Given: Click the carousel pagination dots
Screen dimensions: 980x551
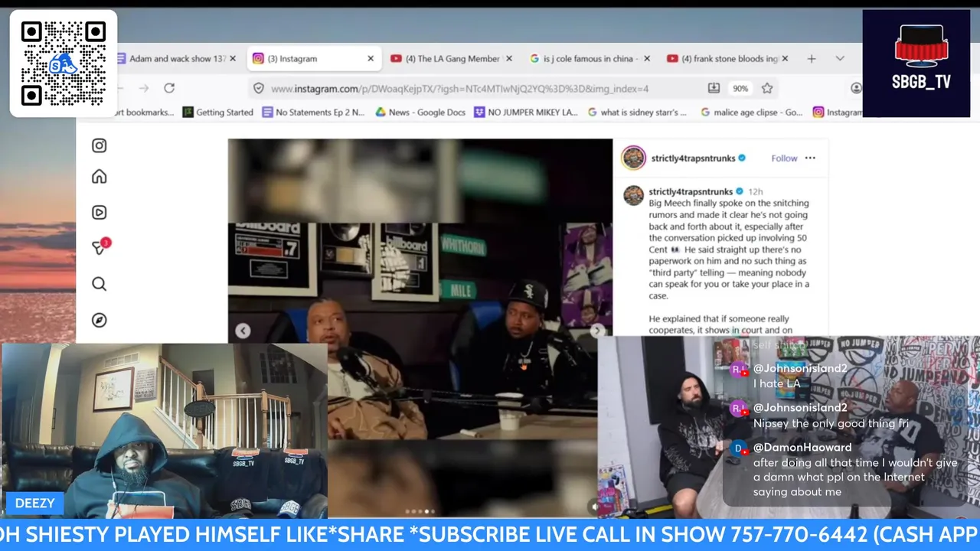Looking at the screenshot, I should pyautogui.click(x=421, y=511).
